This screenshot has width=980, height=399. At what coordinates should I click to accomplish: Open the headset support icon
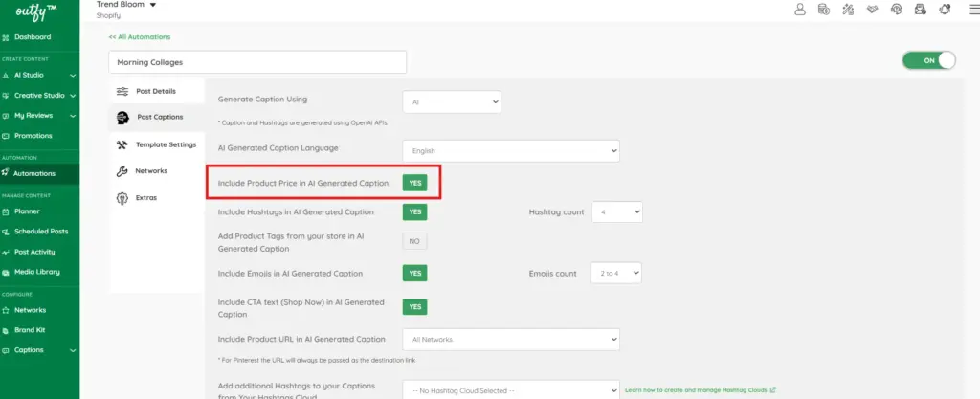coord(896,9)
